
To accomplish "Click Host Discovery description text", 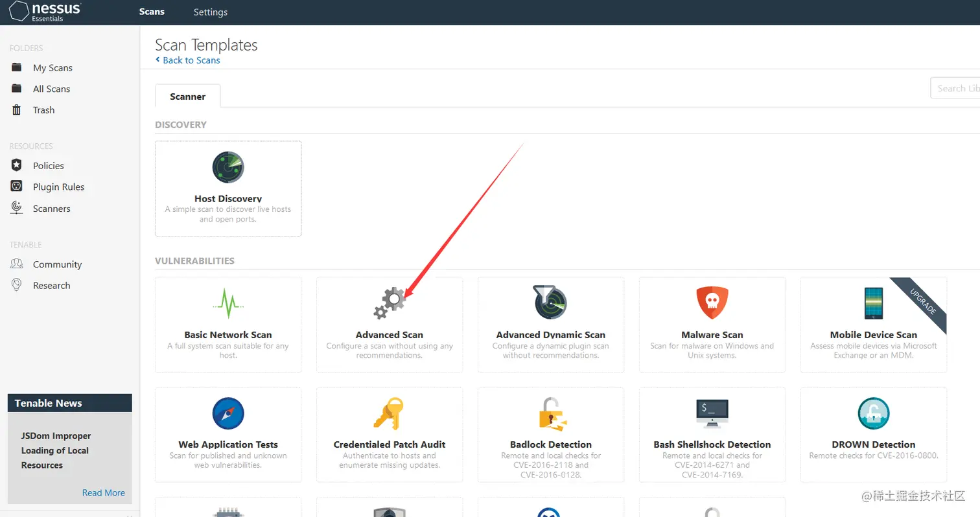I will click(x=228, y=214).
